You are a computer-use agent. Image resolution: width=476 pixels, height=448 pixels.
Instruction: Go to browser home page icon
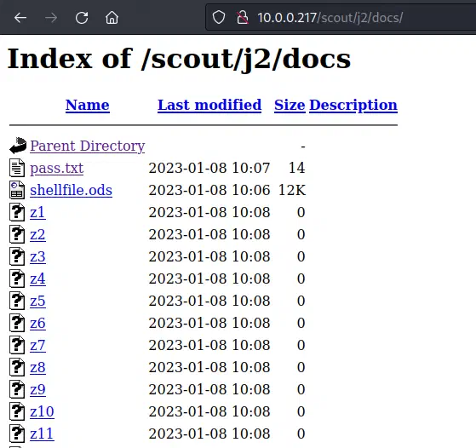tap(112, 18)
